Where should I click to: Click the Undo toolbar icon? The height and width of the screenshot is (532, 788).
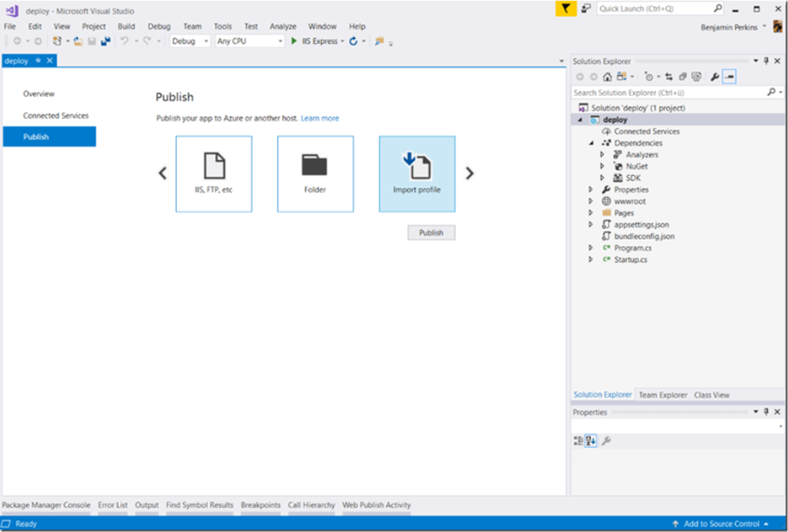click(x=124, y=41)
